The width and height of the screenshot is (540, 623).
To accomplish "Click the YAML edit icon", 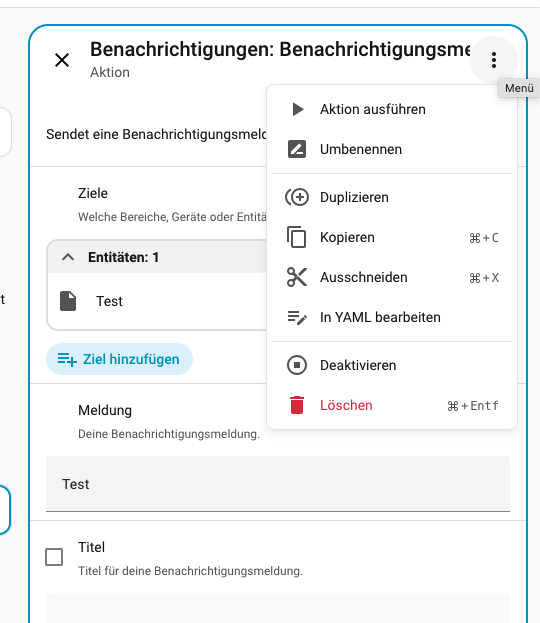I will (x=297, y=317).
